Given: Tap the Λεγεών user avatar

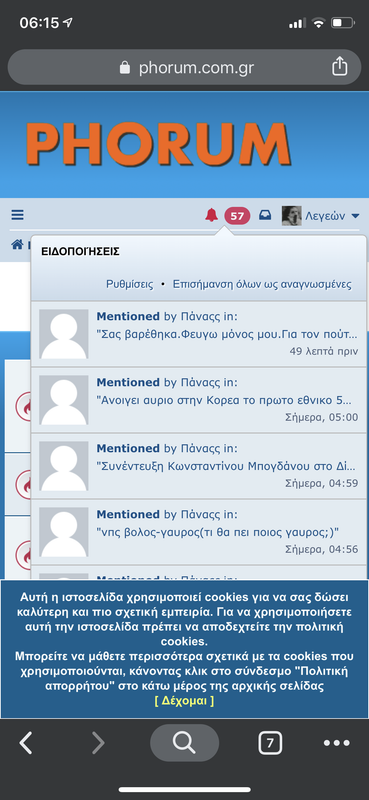Looking at the screenshot, I should [291, 216].
